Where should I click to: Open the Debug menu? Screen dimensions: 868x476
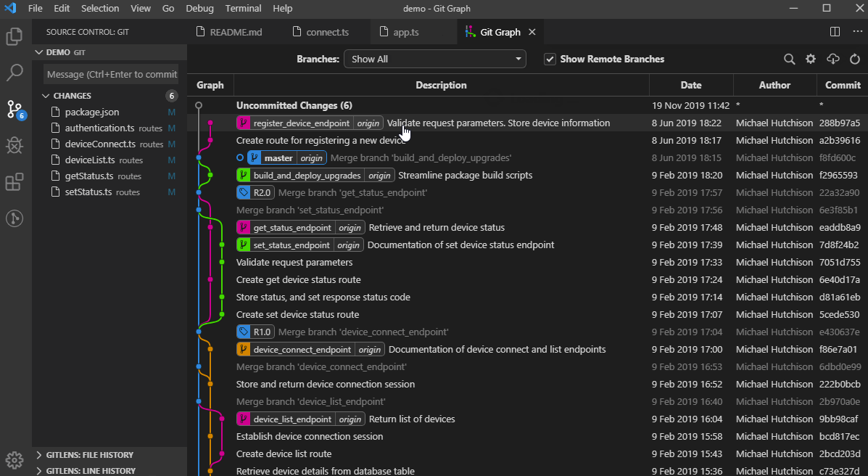tap(199, 8)
